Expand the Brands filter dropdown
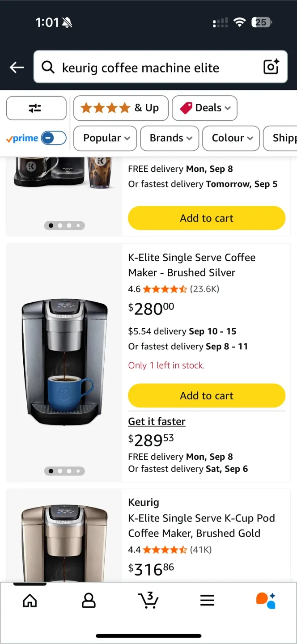Image resolution: width=297 pixels, height=644 pixels. (169, 138)
